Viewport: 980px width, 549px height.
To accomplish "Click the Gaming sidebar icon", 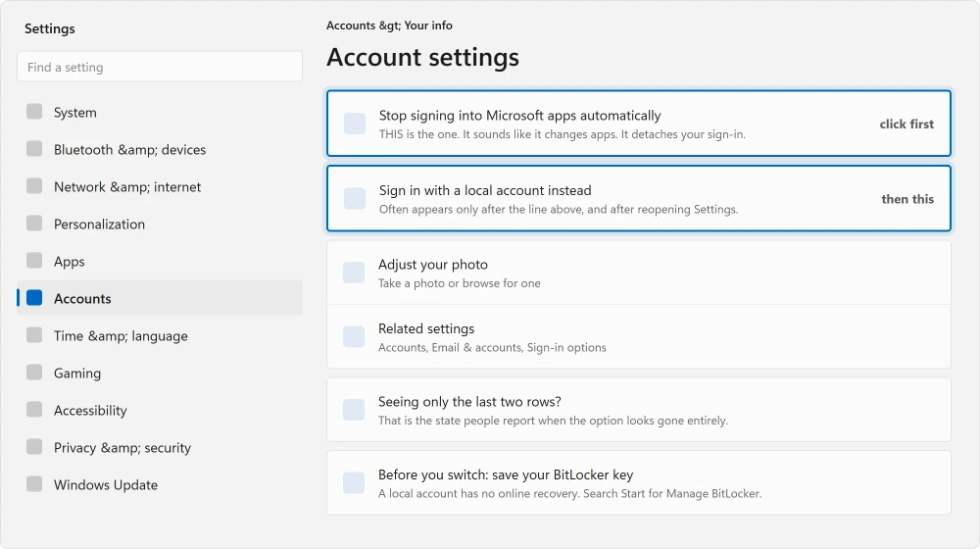I will (34, 373).
